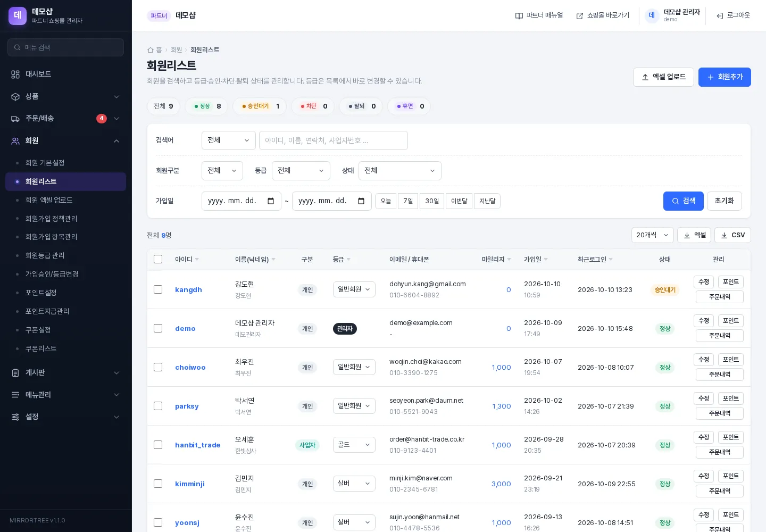Click the 데모샵 logo icon in sidebar
This screenshot has height=532, width=766.
tap(18, 15)
